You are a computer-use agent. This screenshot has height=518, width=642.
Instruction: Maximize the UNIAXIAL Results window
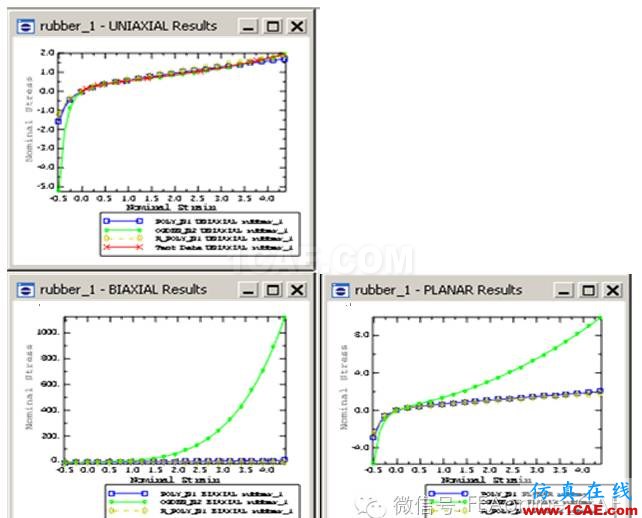point(273,27)
